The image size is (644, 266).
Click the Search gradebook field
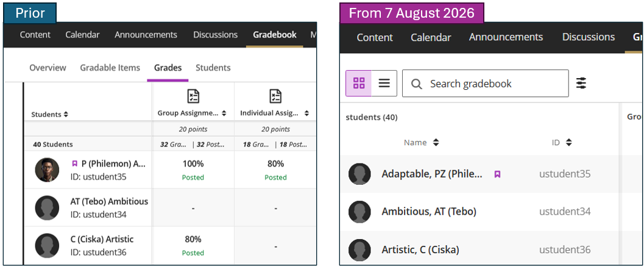485,84
